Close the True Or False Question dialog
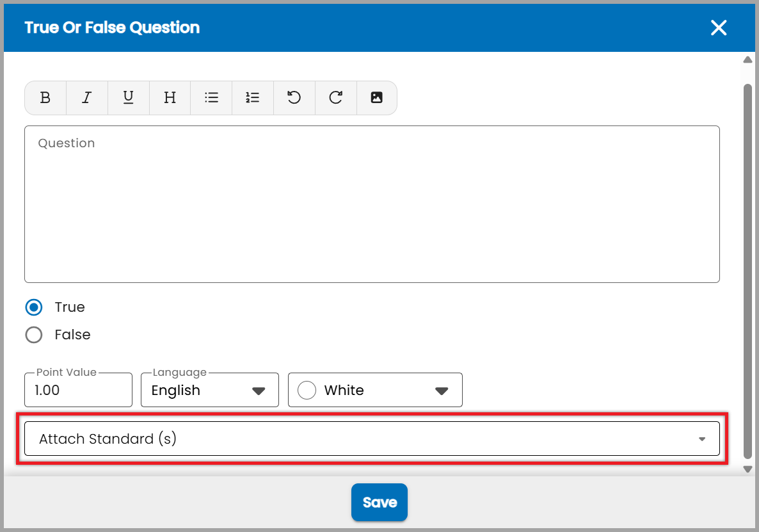 point(719,28)
